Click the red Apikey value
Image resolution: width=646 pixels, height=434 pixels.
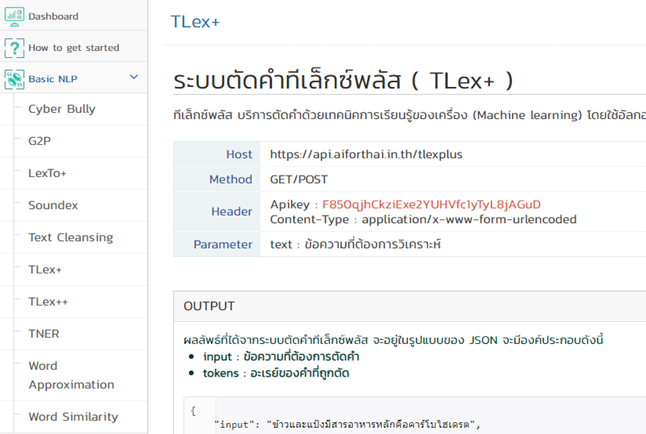click(431, 204)
